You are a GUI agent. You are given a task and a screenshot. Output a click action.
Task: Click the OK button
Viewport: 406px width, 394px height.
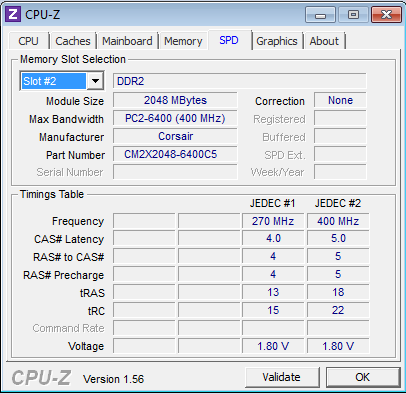pyautogui.click(x=363, y=377)
